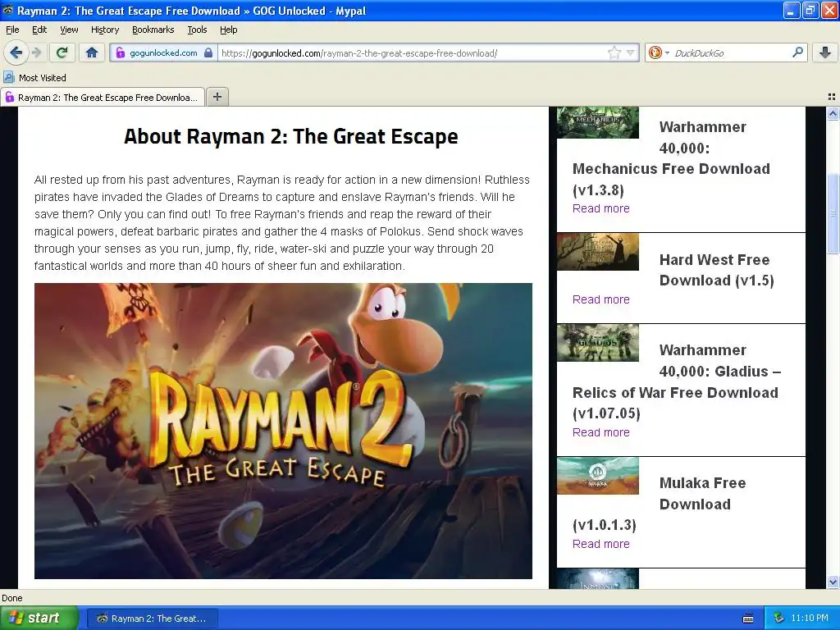This screenshot has width=840, height=630.
Task: Click the About Rayman 2 heading
Action: tap(291, 137)
